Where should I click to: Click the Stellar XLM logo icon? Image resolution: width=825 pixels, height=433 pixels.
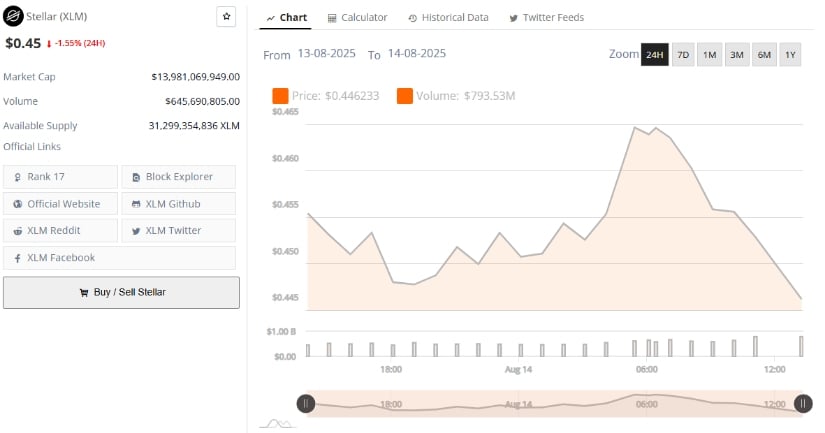[x=13, y=16]
